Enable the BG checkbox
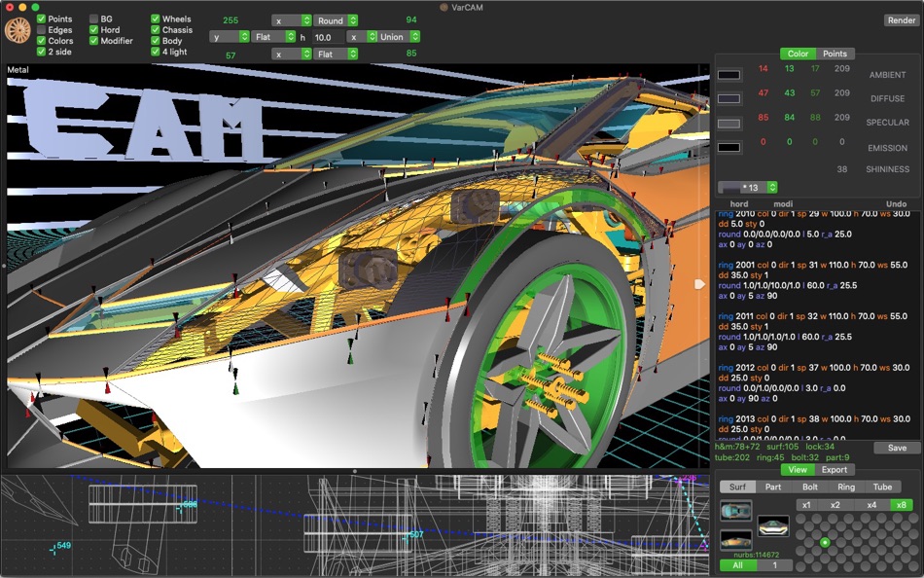 [x=93, y=18]
